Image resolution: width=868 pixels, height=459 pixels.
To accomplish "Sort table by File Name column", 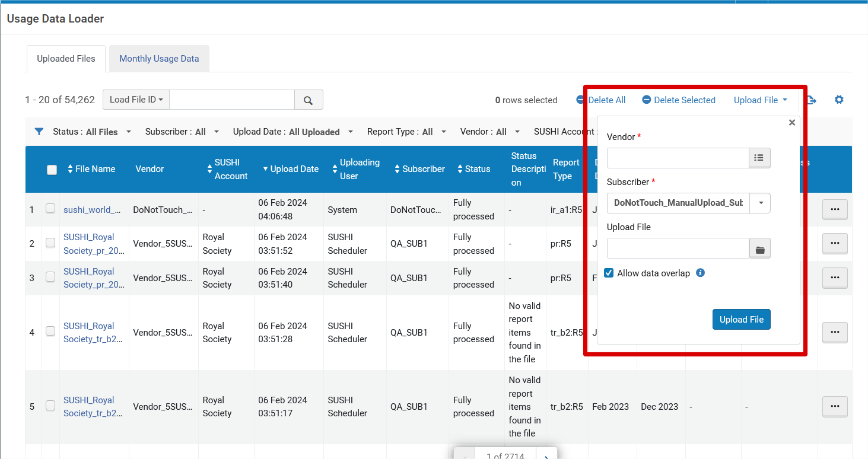I will 91,169.
